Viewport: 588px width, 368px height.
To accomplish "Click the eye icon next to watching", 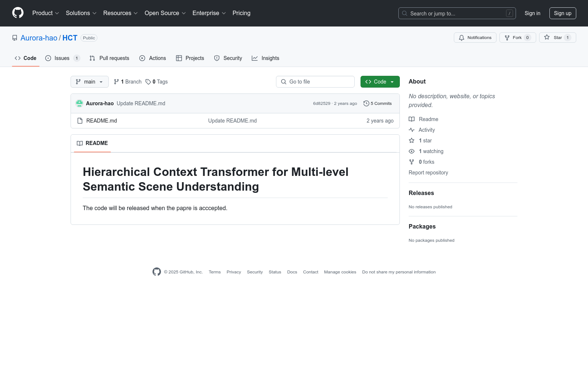I will pyautogui.click(x=412, y=151).
